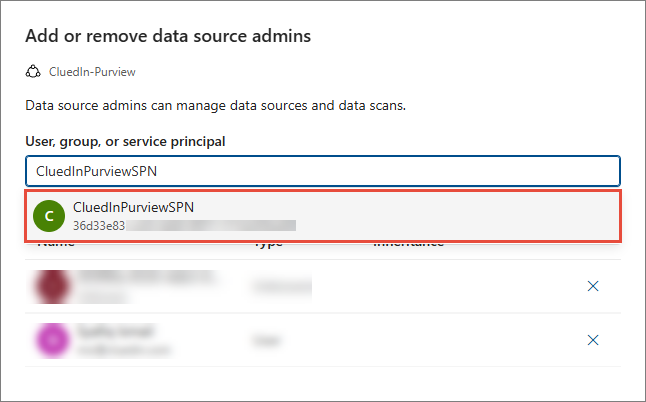Click the red avatar in the first admin row
The height and width of the screenshot is (402, 646).
coord(52,286)
